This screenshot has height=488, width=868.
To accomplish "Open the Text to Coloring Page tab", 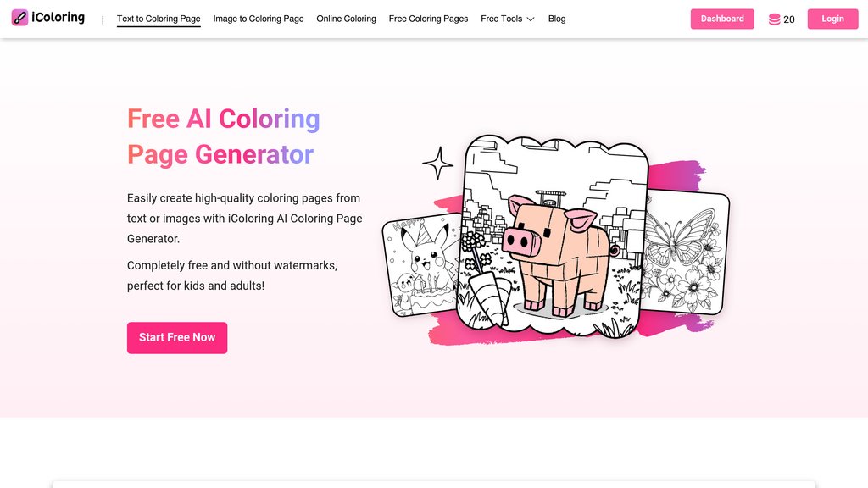I will click(159, 19).
